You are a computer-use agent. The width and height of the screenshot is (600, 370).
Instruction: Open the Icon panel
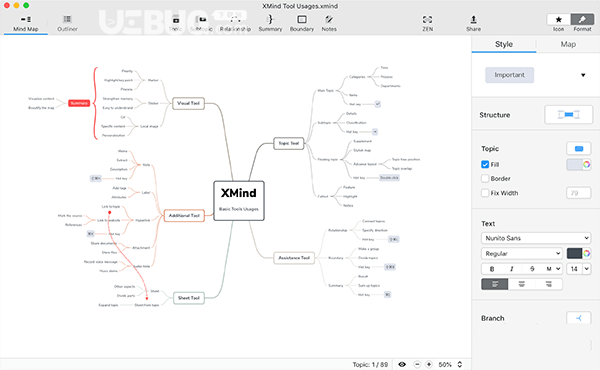(x=558, y=20)
